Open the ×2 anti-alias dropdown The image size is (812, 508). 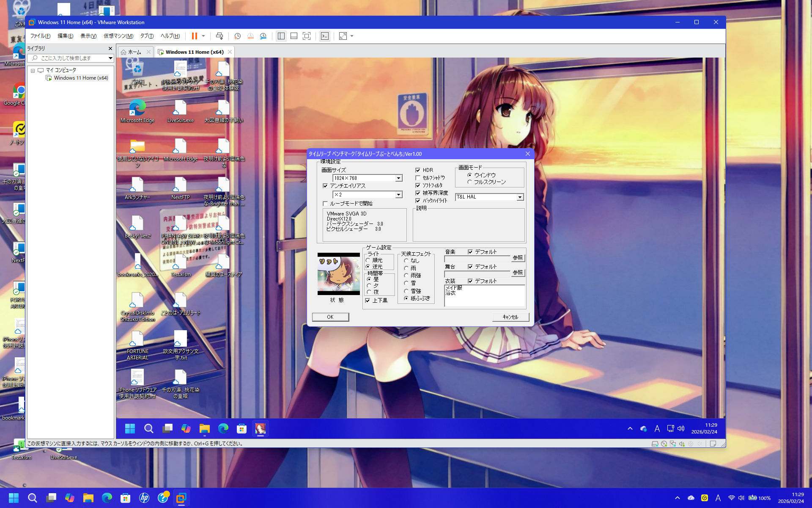[398, 195]
